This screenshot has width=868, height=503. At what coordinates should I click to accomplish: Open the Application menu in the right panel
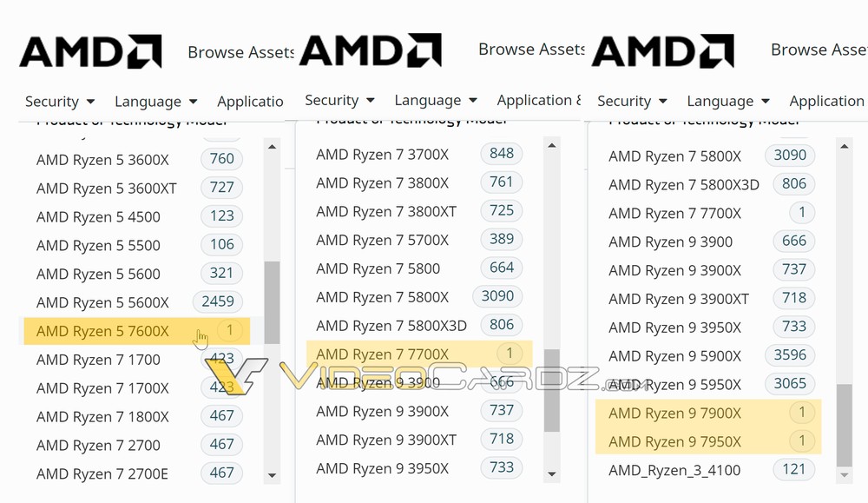pyautogui.click(x=826, y=101)
